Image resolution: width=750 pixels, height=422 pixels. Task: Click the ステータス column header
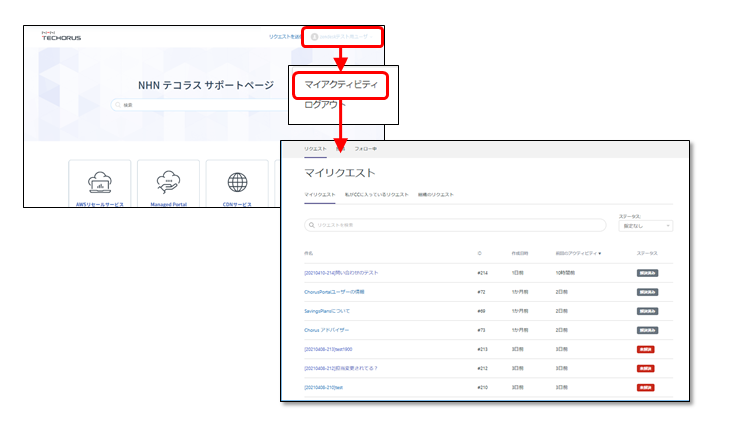coord(647,253)
